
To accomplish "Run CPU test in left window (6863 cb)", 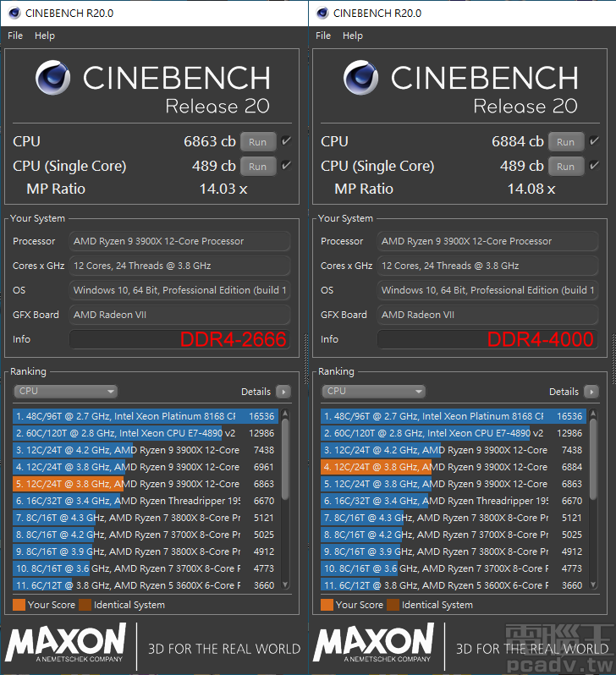I will click(257, 141).
